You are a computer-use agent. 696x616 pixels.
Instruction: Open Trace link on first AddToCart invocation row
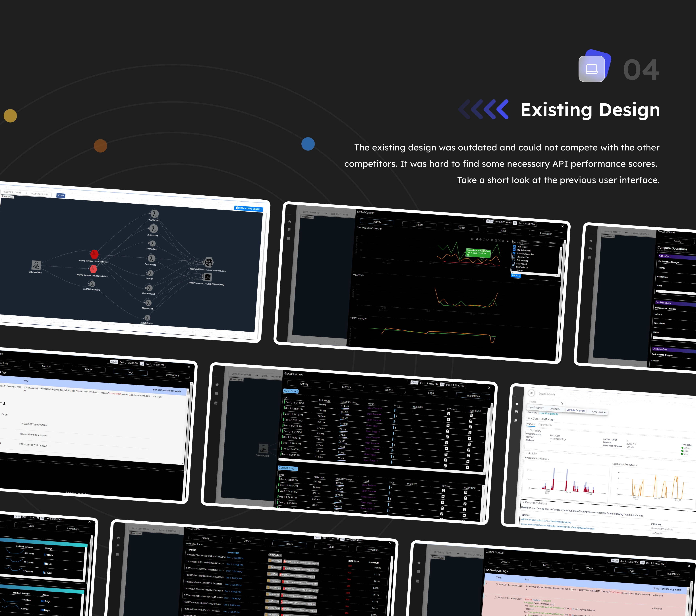tap(374, 408)
